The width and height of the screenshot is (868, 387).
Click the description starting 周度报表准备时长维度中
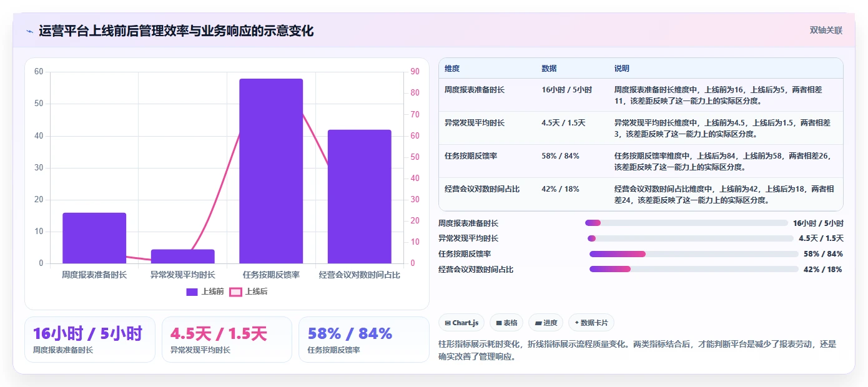[x=718, y=95]
